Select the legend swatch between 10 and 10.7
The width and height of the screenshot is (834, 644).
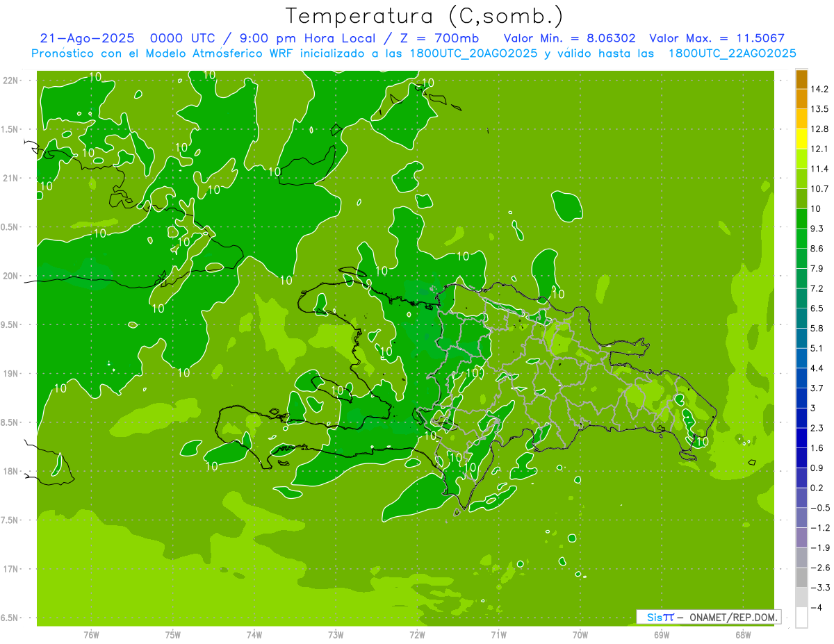(801, 199)
